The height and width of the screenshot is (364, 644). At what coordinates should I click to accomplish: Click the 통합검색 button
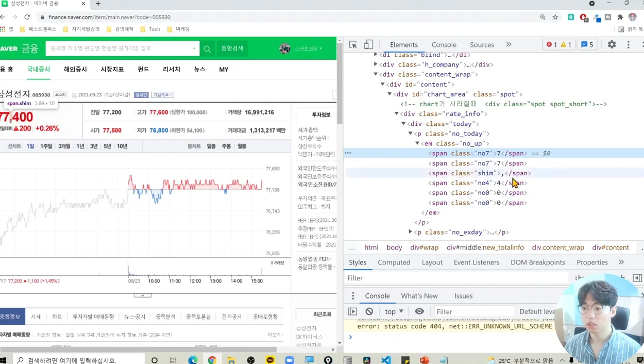point(232,48)
